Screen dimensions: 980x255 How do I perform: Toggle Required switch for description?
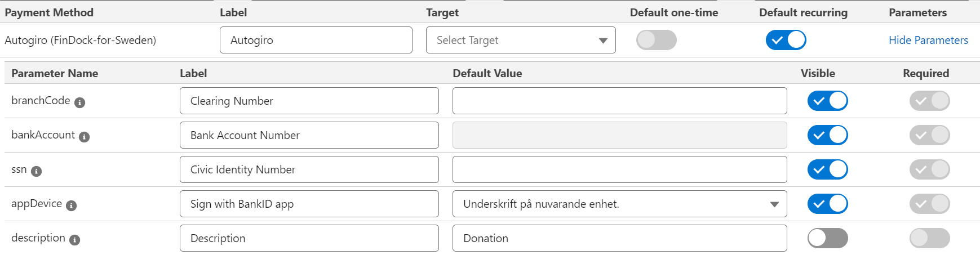(929, 238)
